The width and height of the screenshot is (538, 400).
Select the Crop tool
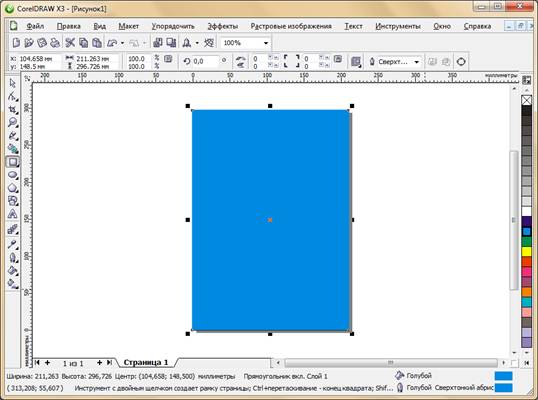click(x=13, y=109)
